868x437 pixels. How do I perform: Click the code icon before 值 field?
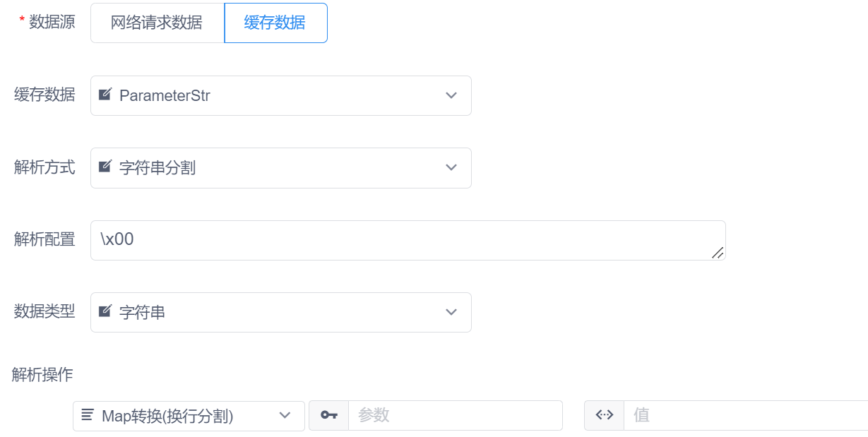[604, 415]
